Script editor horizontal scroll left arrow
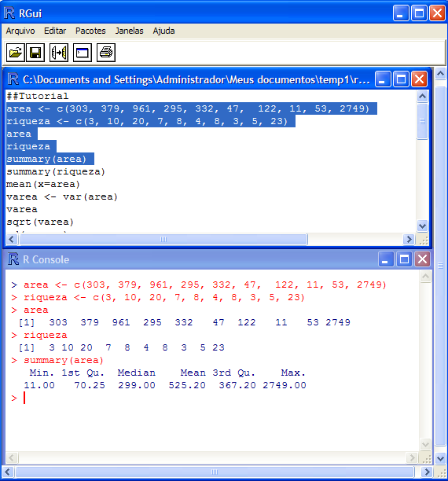 tap(12, 239)
